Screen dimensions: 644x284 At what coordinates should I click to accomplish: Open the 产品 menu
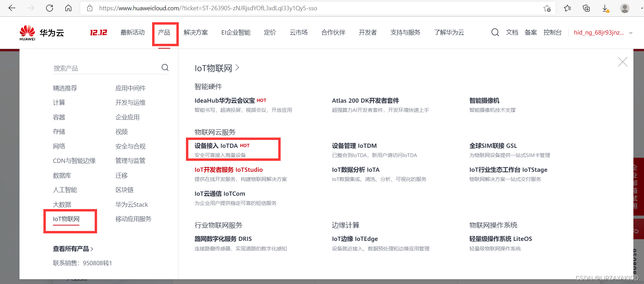tap(164, 33)
